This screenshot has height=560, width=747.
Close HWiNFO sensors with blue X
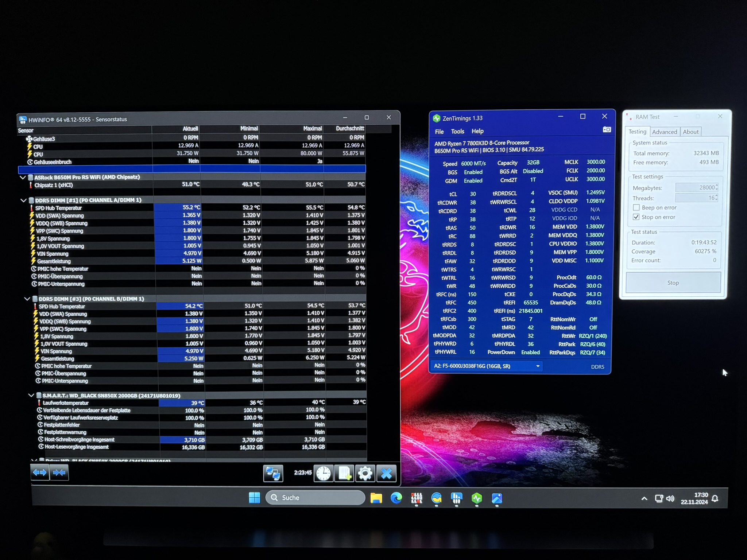[386, 473]
